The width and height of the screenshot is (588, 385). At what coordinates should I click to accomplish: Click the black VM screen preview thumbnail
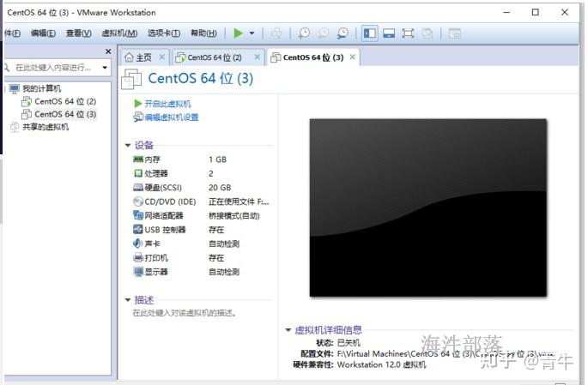pyautogui.click(x=427, y=208)
